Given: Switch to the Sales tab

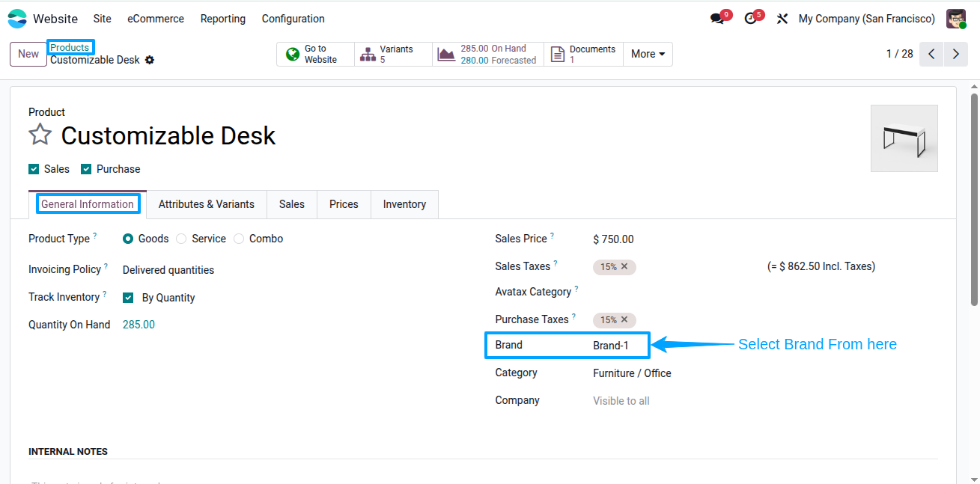Looking at the screenshot, I should tap(292, 204).
